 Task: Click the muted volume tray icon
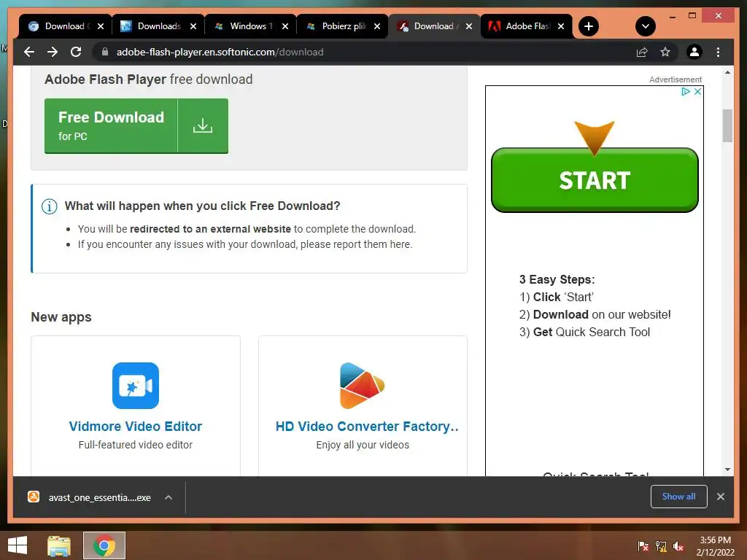[678, 546]
